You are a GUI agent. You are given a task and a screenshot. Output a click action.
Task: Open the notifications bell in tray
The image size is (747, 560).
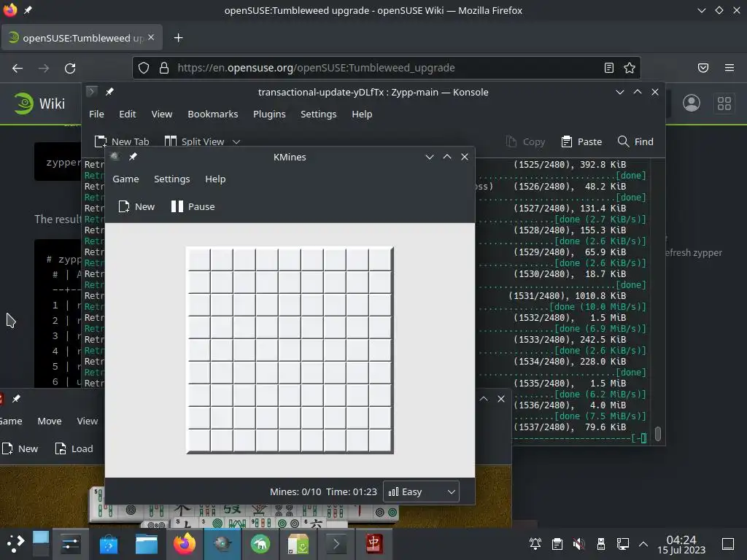point(535,544)
